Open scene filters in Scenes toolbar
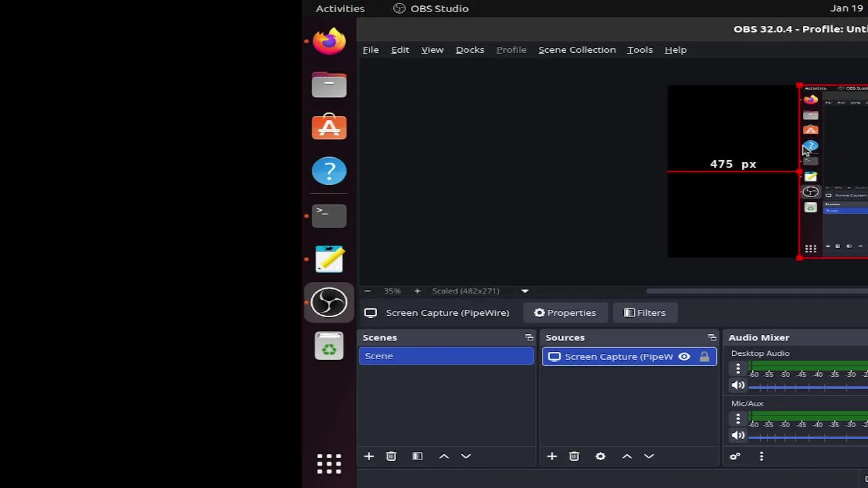This screenshot has height=488, width=868. (418, 456)
